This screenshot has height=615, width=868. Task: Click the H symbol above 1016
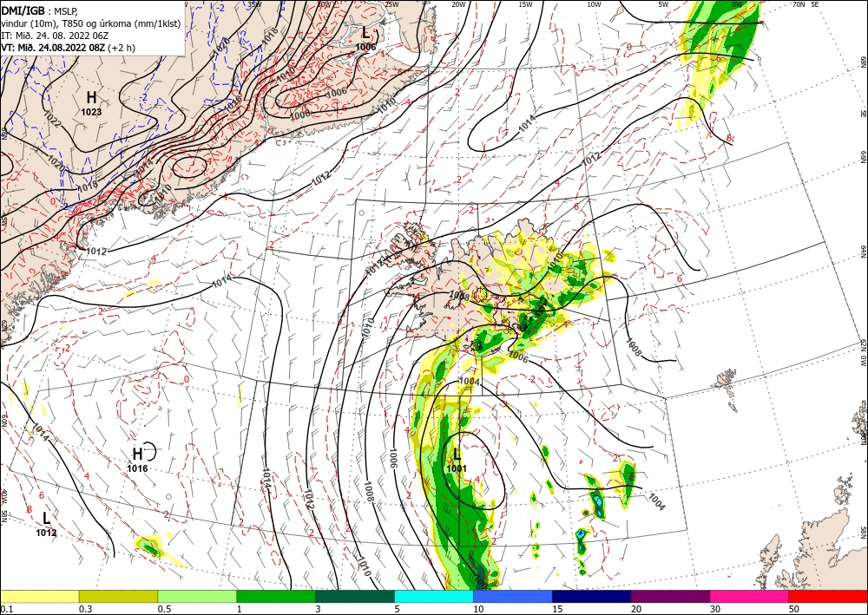(137, 454)
